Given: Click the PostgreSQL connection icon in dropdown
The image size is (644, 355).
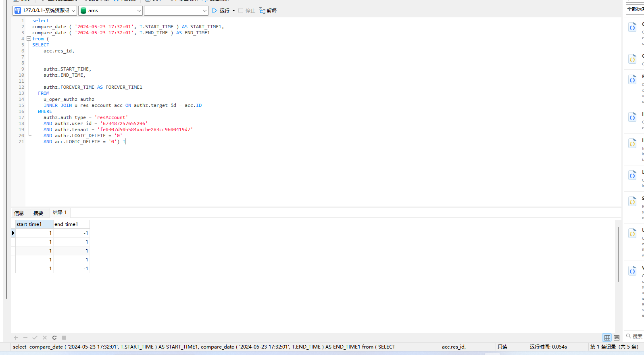Looking at the screenshot, I should pyautogui.click(x=18, y=10).
